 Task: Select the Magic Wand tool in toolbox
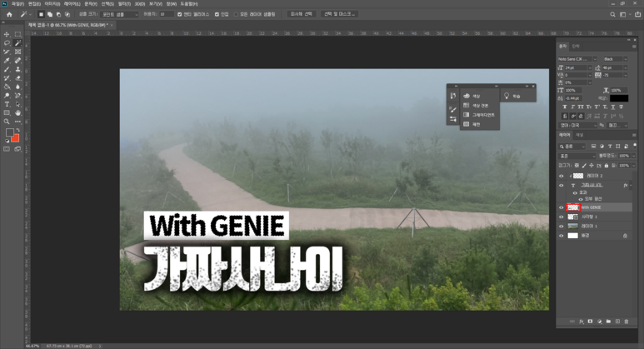click(x=18, y=43)
